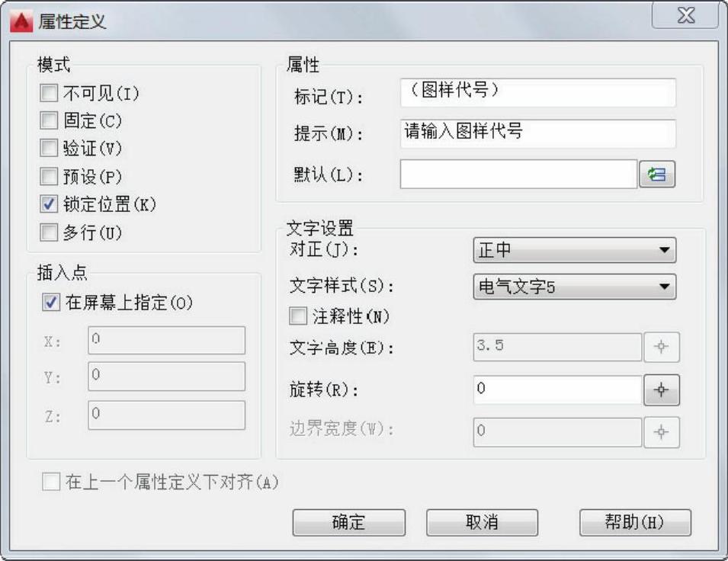Click the insert field icon beside 默认
Viewport: 728px width, 561px height.
point(657,174)
